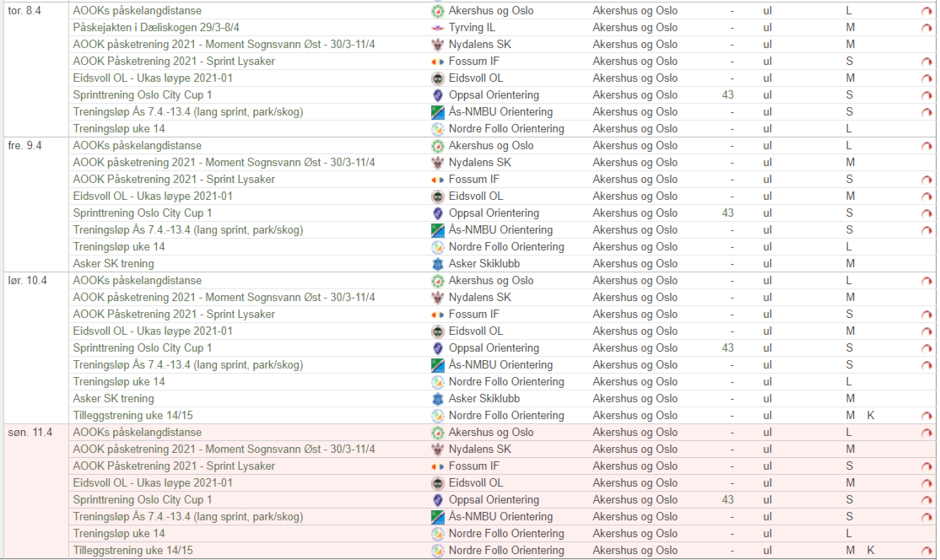Click red icon on Saturday's Tilleggstrening uke 14/15 row
The width and height of the screenshot is (940, 560).
[x=926, y=416]
